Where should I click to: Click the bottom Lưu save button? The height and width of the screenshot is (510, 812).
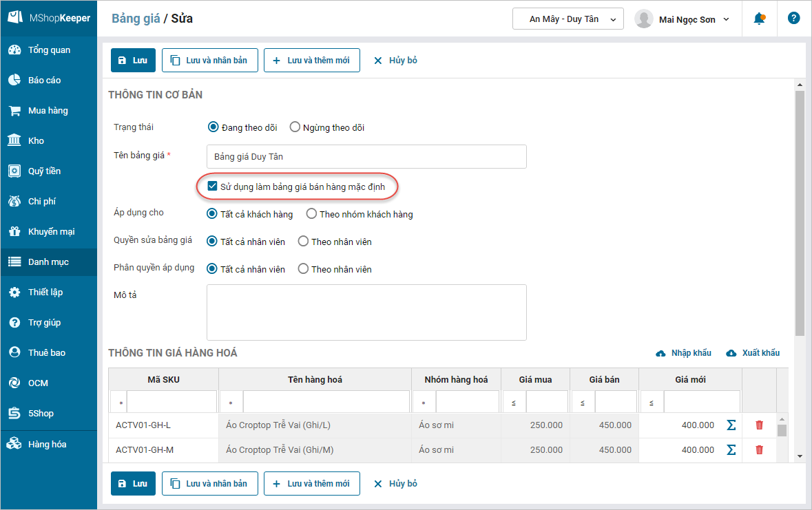133,484
